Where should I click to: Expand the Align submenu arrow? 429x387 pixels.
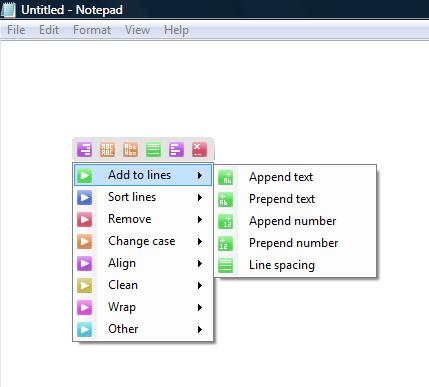(x=200, y=263)
